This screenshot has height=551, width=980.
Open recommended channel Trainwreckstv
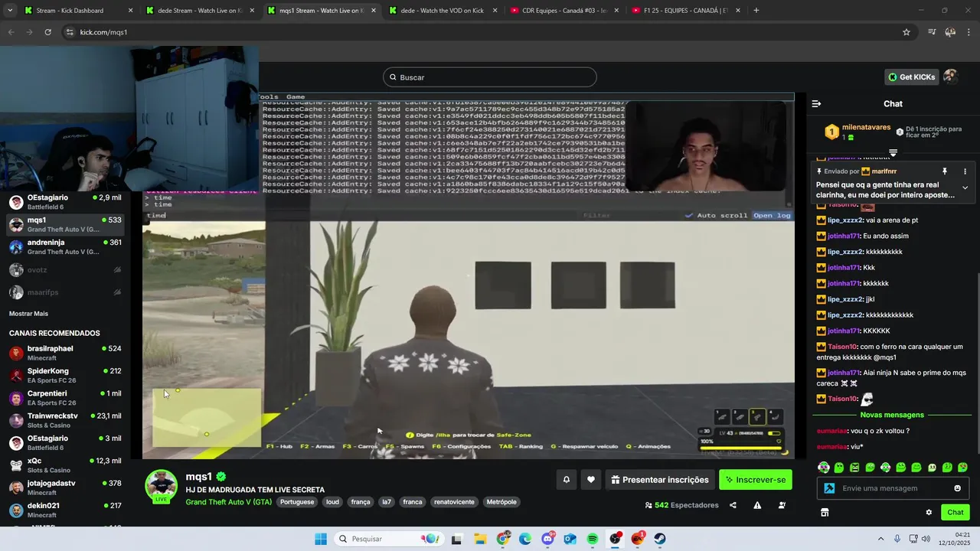[65, 420]
